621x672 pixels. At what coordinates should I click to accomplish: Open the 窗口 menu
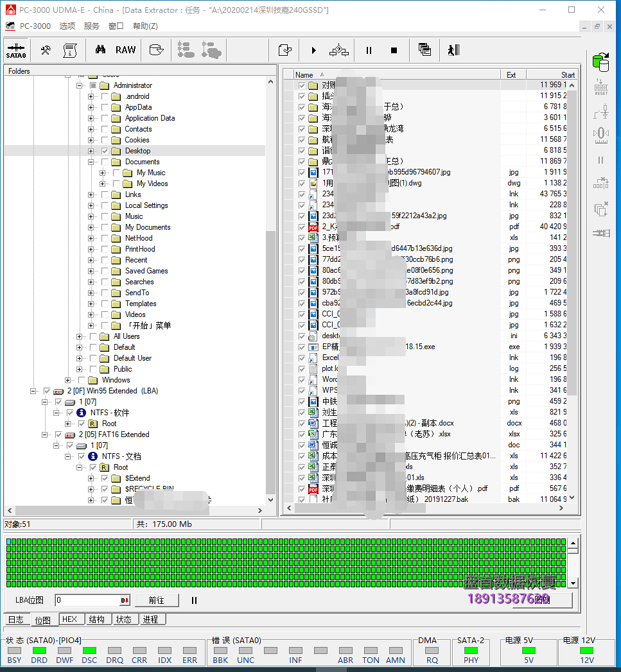coord(116,26)
